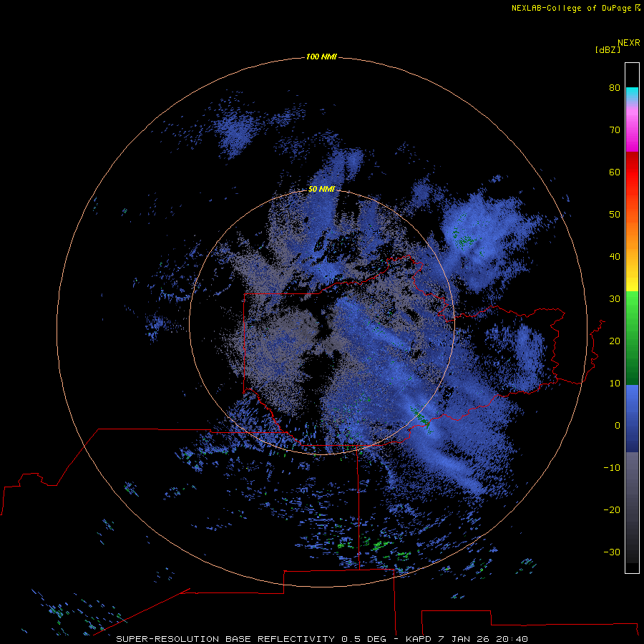Click the NEXR label above the color scale
This screenshot has height=644, width=644.
(x=629, y=43)
